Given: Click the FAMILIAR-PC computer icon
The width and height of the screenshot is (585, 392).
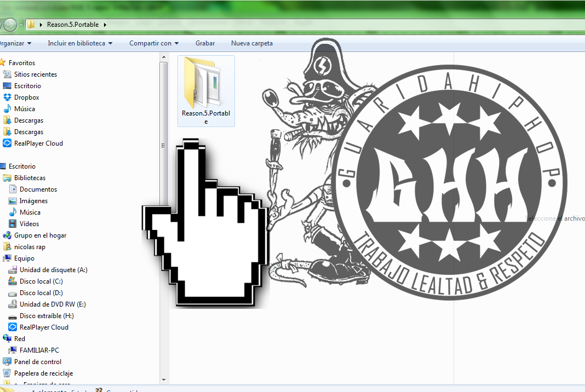Looking at the screenshot, I should coord(13,350).
